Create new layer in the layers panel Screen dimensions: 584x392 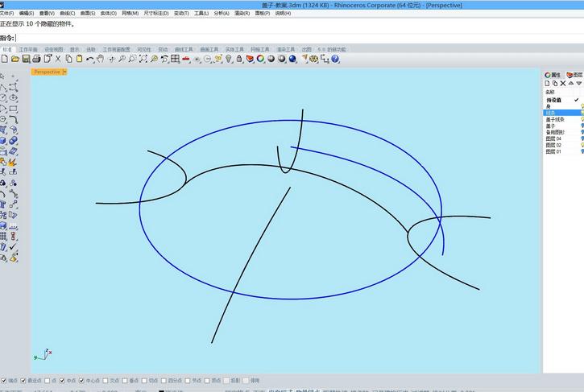[x=547, y=83]
